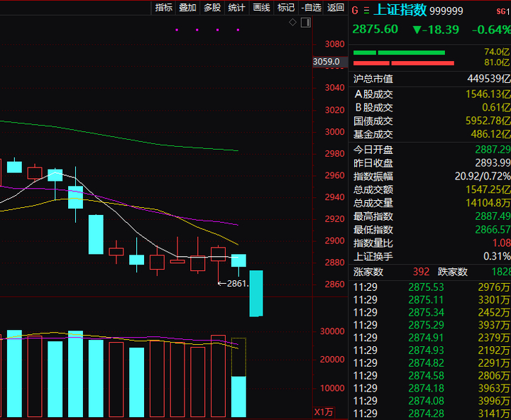The image size is (511, 420).
Task: Click the green buy volume bar
Action: coord(399,52)
